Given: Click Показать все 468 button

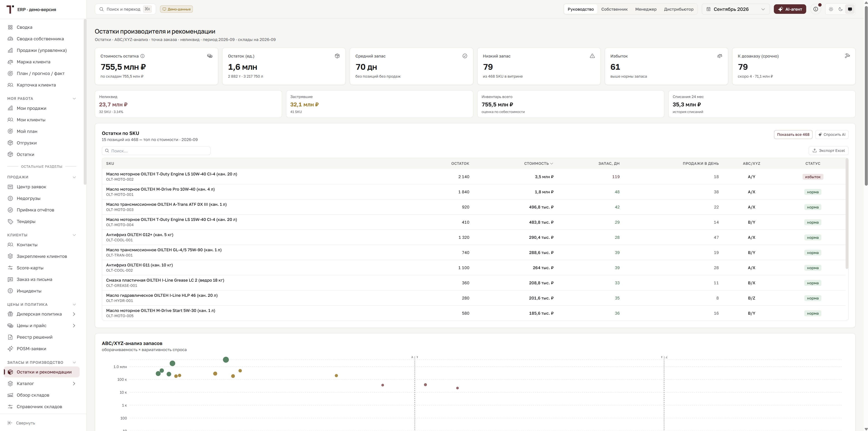Looking at the screenshot, I should (x=793, y=134).
